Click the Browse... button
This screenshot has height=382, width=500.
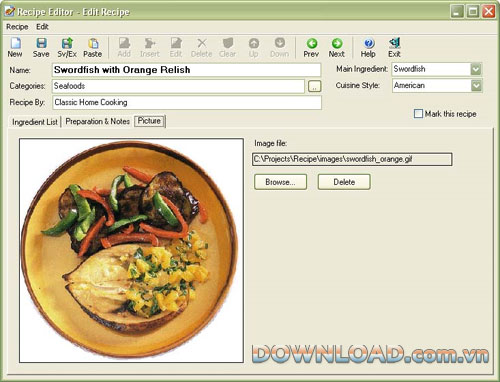280,182
